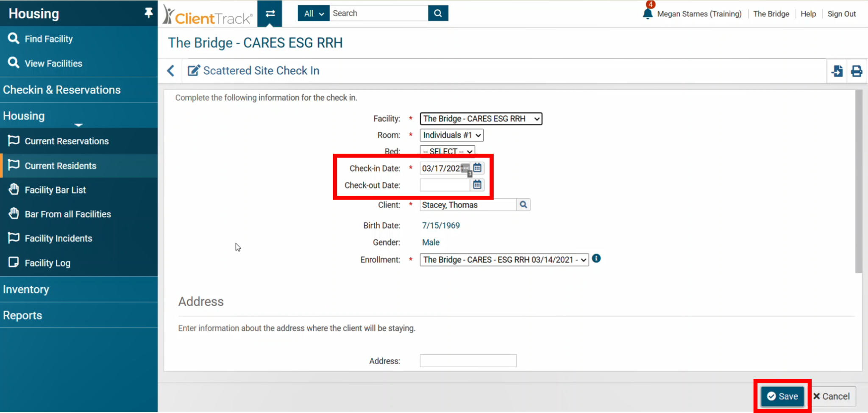Viewport: 868px width, 413px height.
Task: Switch to Current Residents in sidebar
Action: point(61,166)
